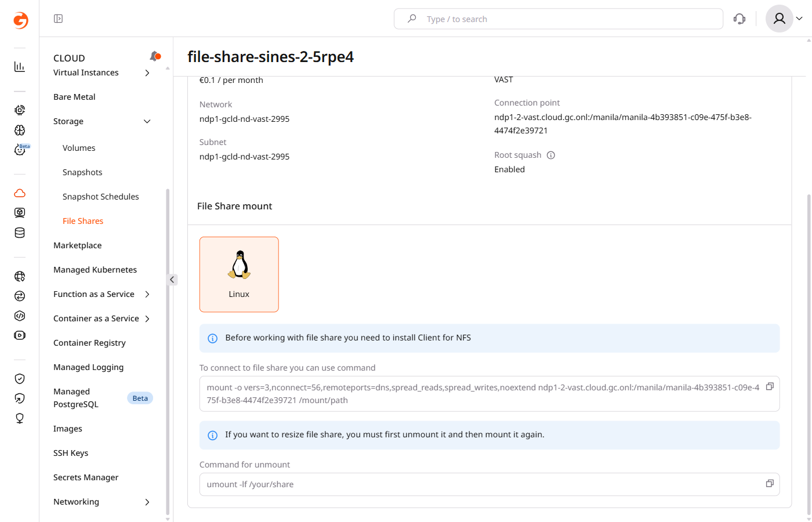This screenshot has width=812, height=522.
Task: Click the mount command text box
Action: (490, 394)
